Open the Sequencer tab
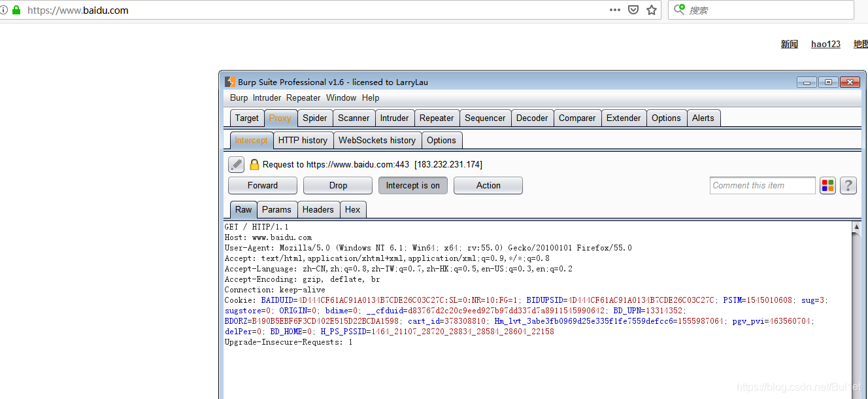 [485, 118]
